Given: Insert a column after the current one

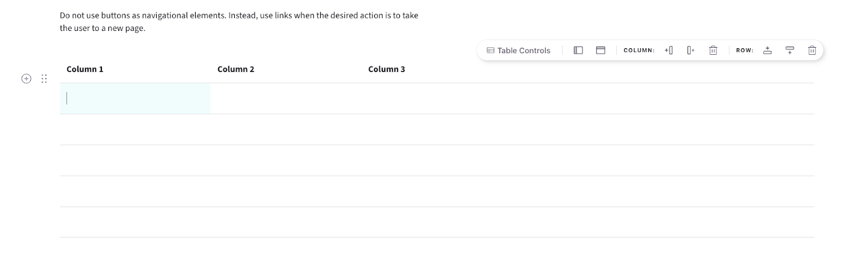Looking at the screenshot, I should tap(691, 50).
